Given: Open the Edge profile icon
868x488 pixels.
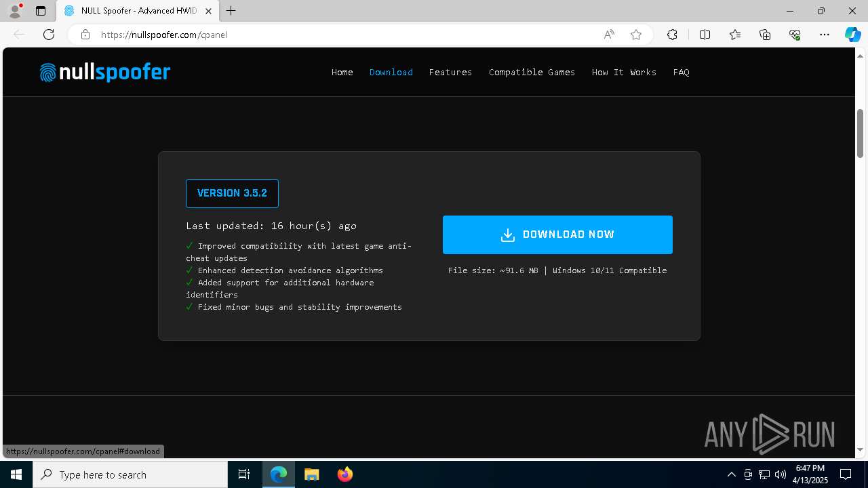Looking at the screenshot, I should click(14, 11).
